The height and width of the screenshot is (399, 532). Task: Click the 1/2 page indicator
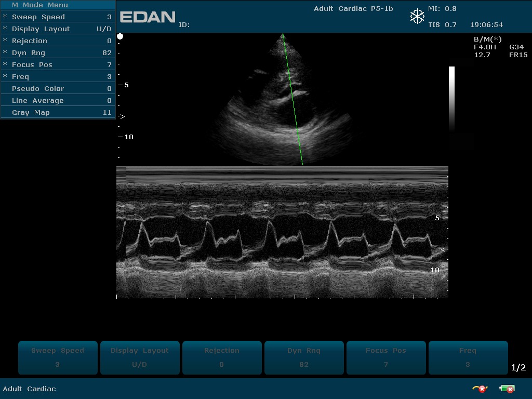click(x=518, y=368)
